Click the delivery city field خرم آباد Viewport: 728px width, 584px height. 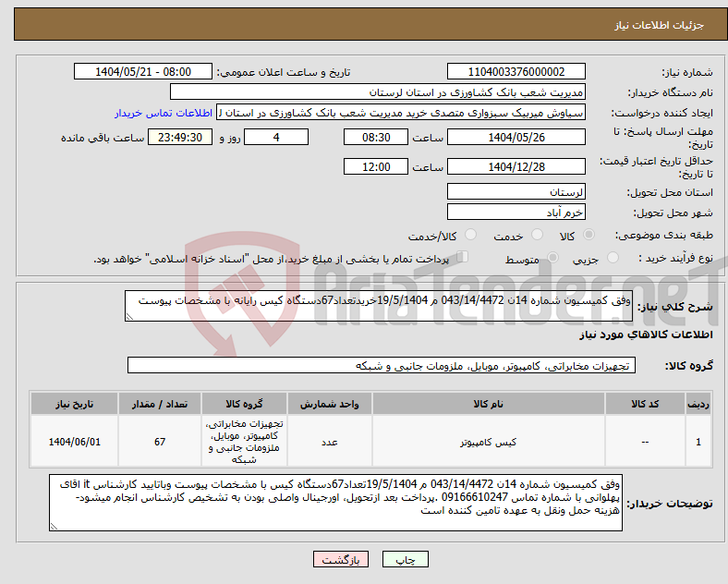click(516, 213)
